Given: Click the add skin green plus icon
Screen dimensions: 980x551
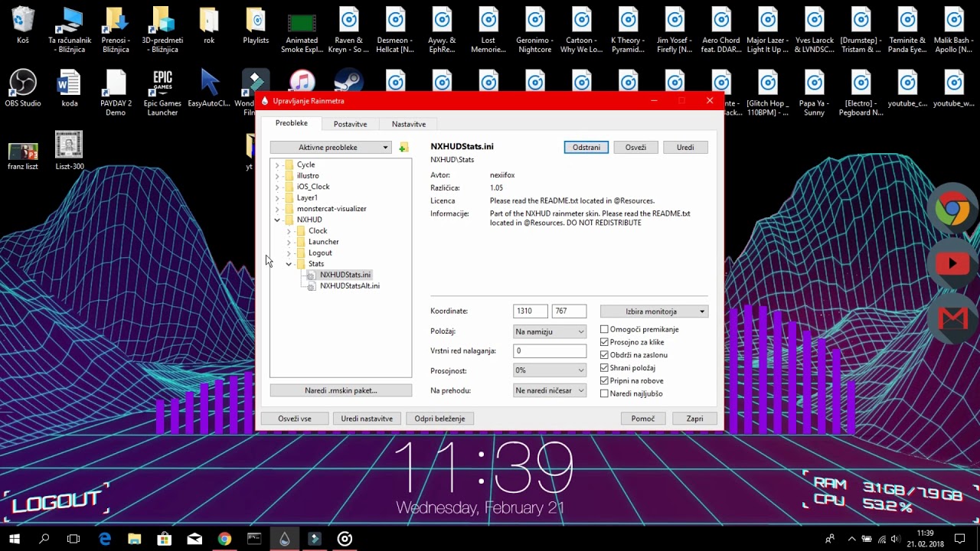Looking at the screenshot, I should 403,147.
